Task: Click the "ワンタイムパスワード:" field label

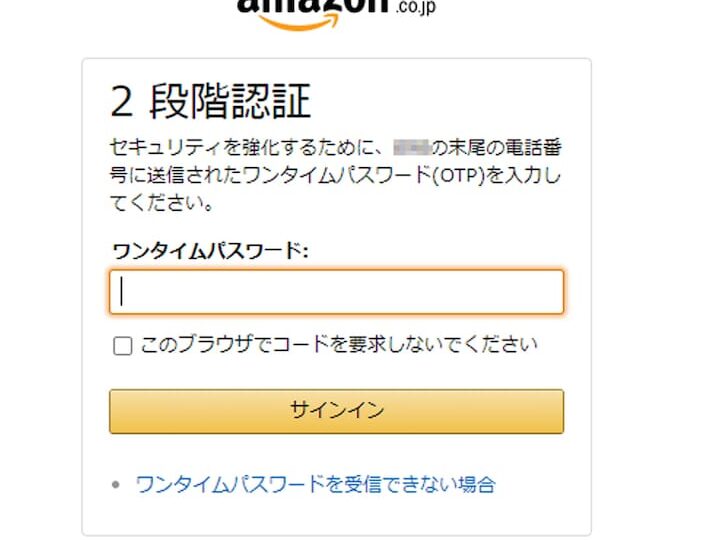Action: (x=210, y=249)
